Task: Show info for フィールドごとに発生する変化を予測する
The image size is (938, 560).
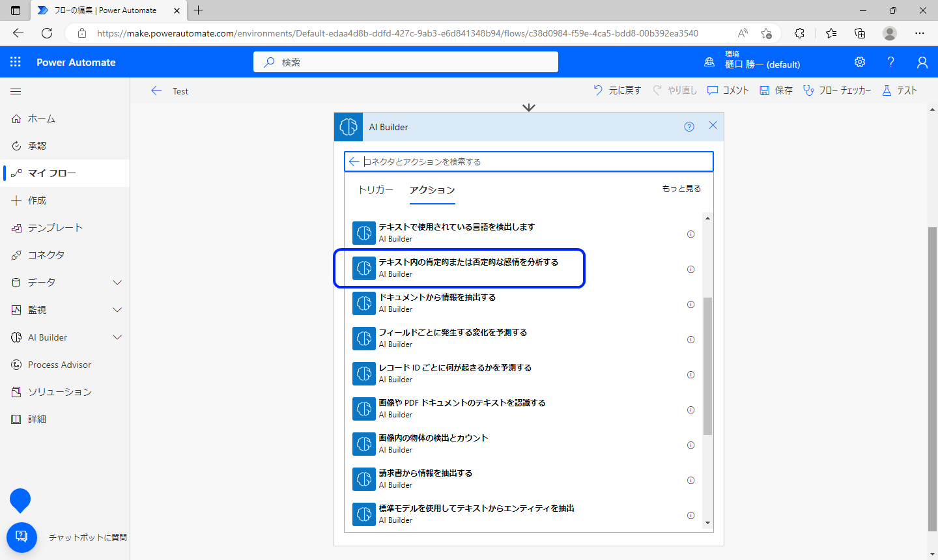Action: coord(690,339)
